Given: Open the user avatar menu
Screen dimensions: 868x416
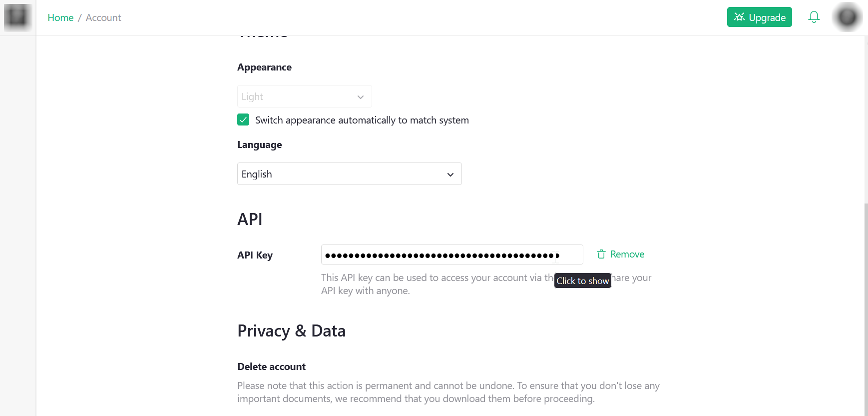Looking at the screenshot, I should [x=847, y=17].
